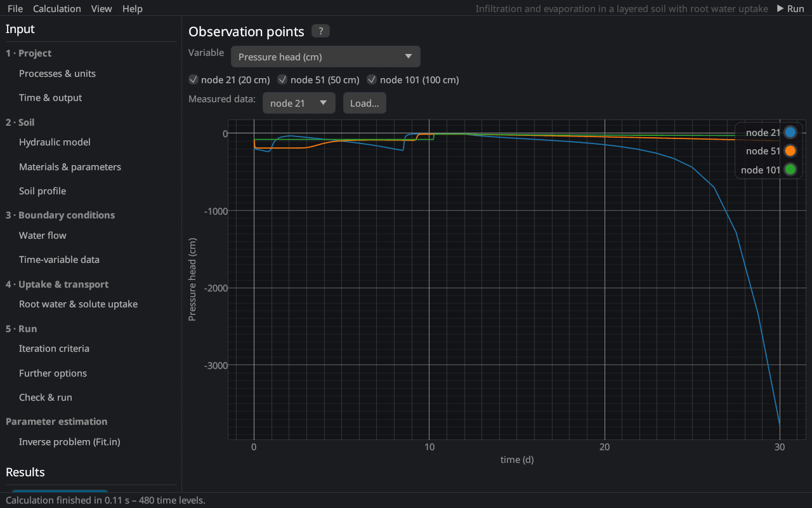Viewport: 812px width, 508px height.
Task: Open Hydraulic model settings
Action: point(55,142)
